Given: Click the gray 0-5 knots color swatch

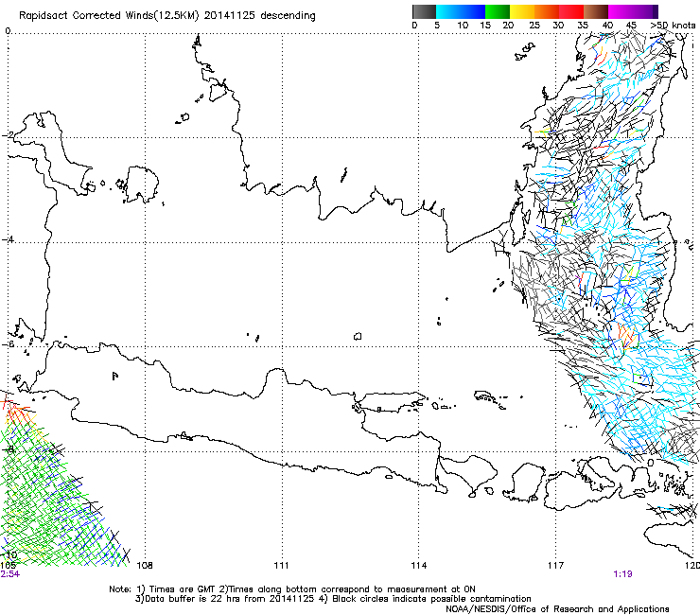Looking at the screenshot, I should tap(424, 11).
